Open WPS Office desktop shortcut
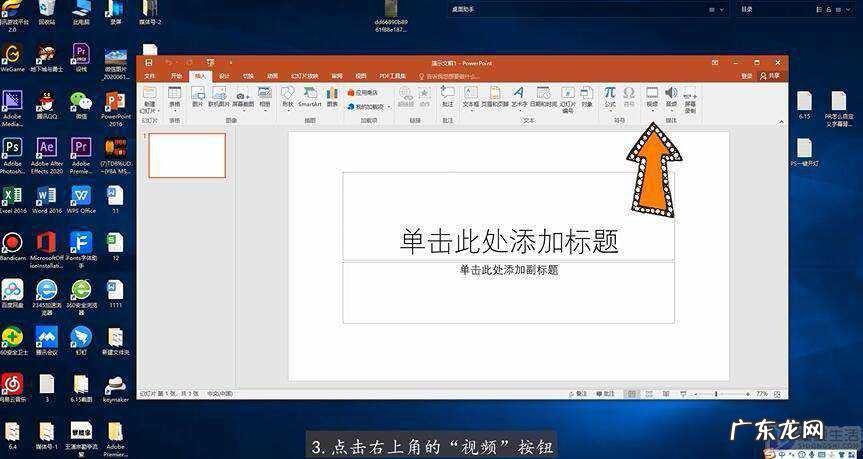This screenshot has height=459, width=863. [x=81, y=199]
